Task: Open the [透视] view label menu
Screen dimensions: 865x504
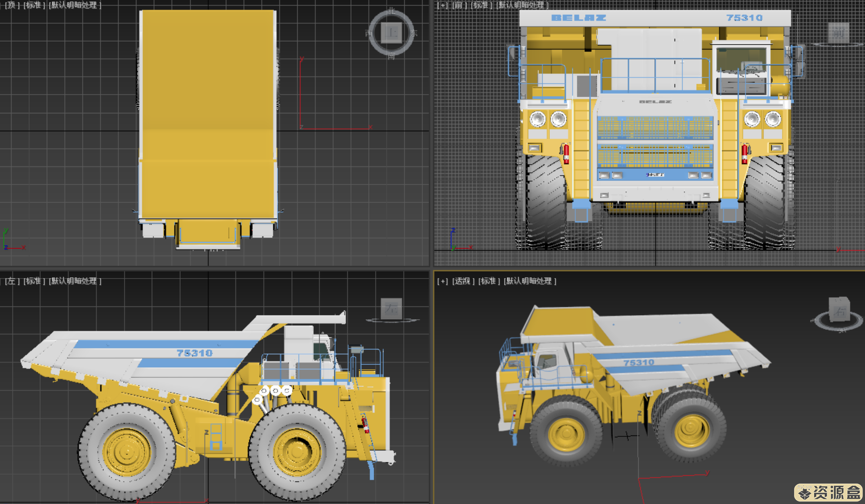Action: coord(463,281)
